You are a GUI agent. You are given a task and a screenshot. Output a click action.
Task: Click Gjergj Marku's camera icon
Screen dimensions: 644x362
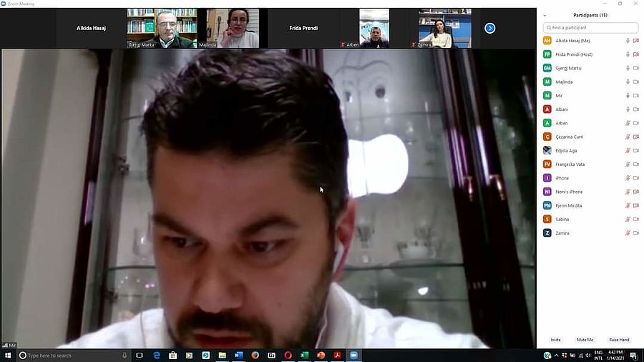(635, 68)
